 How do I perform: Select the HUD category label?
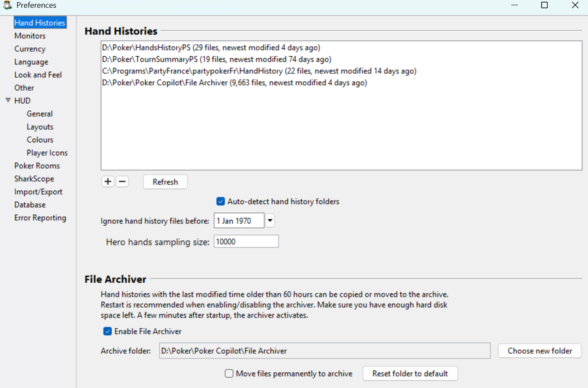pos(23,100)
